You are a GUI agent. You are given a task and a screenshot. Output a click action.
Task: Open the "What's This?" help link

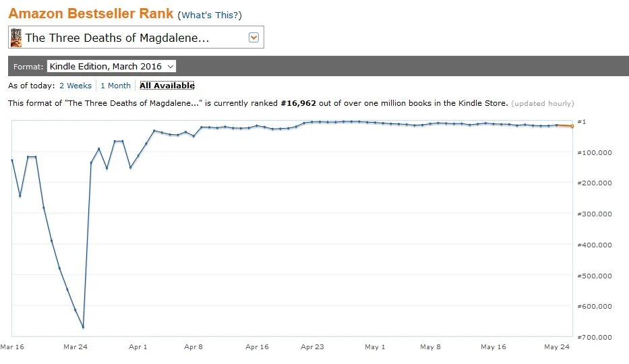click(210, 16)
